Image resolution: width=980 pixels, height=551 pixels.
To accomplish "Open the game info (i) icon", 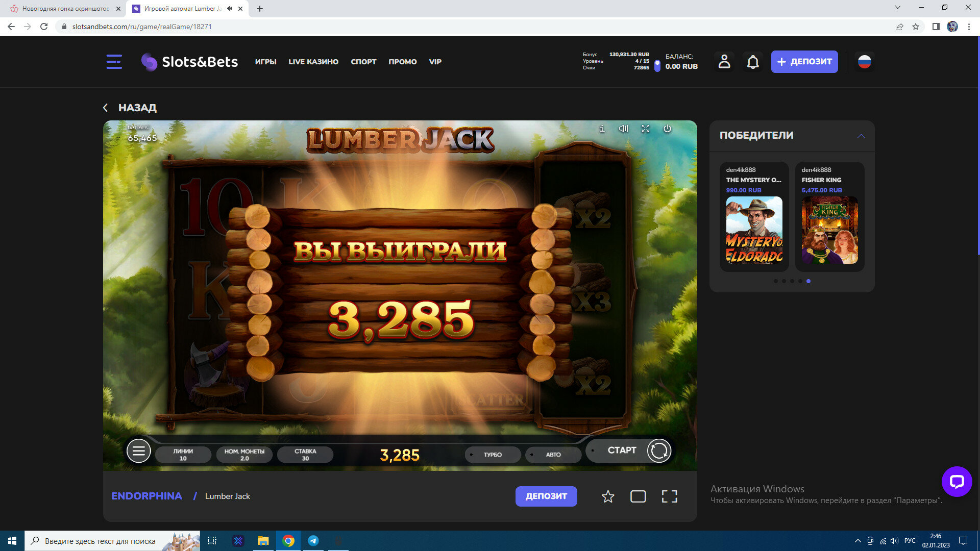I will [x=602, y=129].
